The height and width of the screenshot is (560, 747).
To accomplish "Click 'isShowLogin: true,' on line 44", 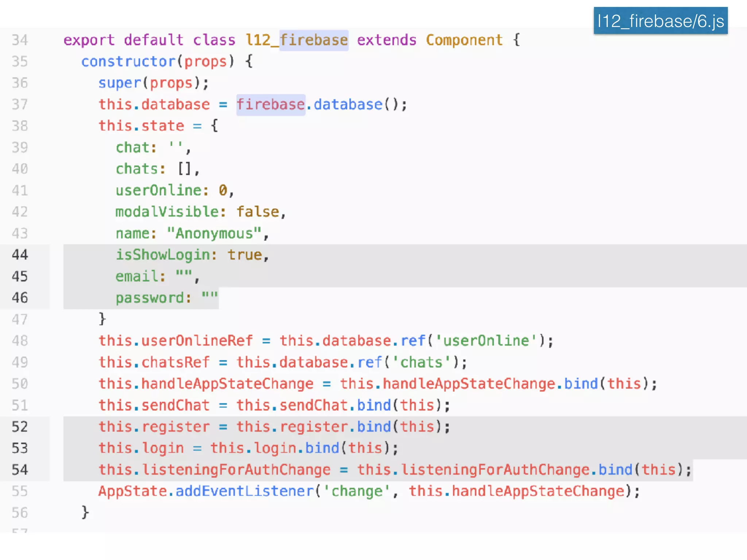I will click(x=192, y=255).
